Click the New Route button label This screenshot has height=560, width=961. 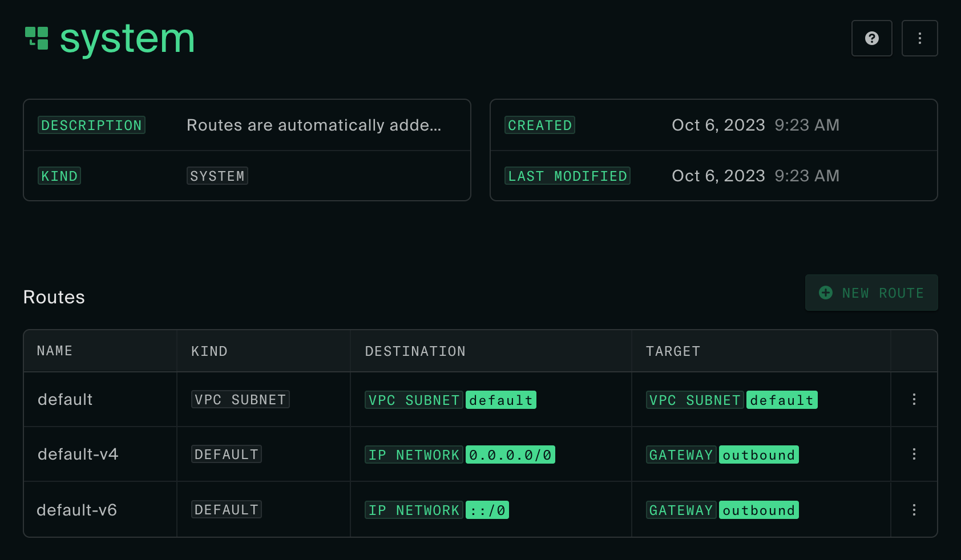pos(882,293)
